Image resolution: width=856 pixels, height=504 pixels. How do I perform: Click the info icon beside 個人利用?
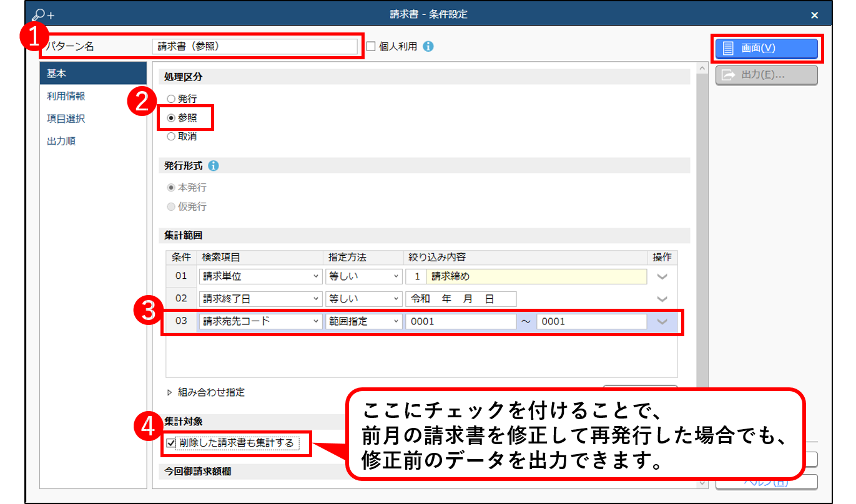428,46
